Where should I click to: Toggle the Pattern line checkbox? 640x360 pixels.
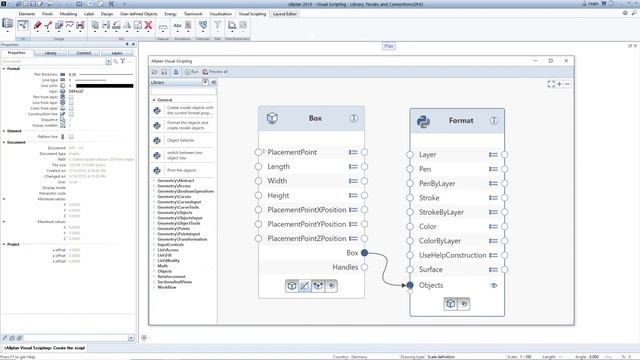pos(71,137)
